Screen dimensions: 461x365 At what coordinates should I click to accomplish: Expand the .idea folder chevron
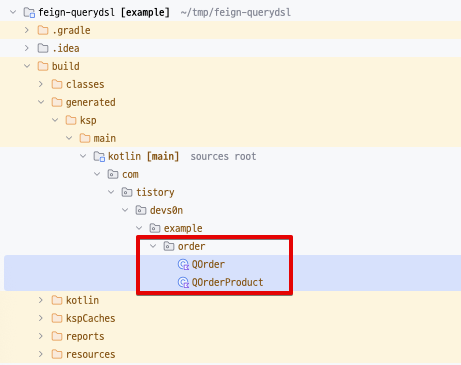pyautogui.click(x=27, y=48)
